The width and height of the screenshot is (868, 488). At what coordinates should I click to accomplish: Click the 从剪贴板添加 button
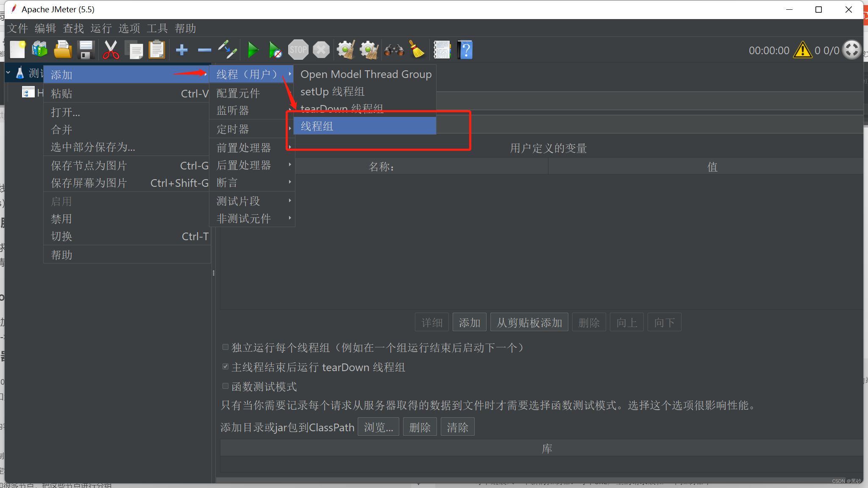(x=529, y=323)
